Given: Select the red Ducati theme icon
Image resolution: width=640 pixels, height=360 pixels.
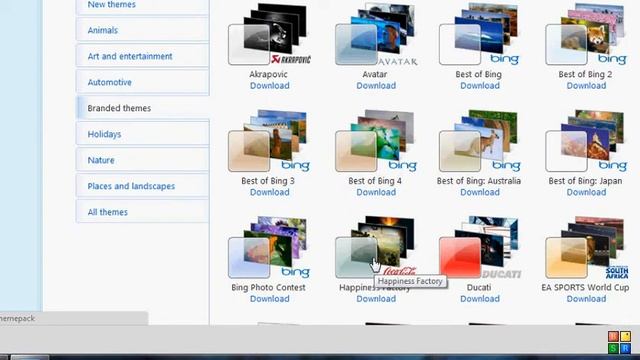Looking at the screenshot, I should 480,247.
